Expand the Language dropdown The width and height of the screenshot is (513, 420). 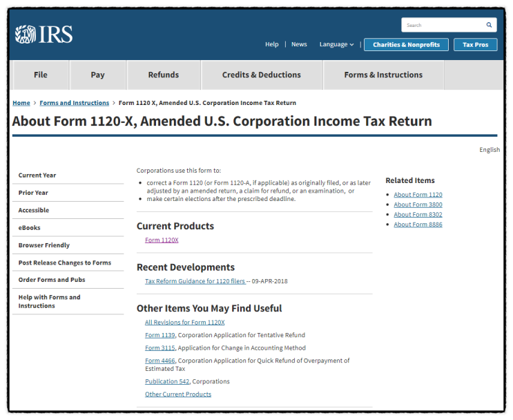337,44
